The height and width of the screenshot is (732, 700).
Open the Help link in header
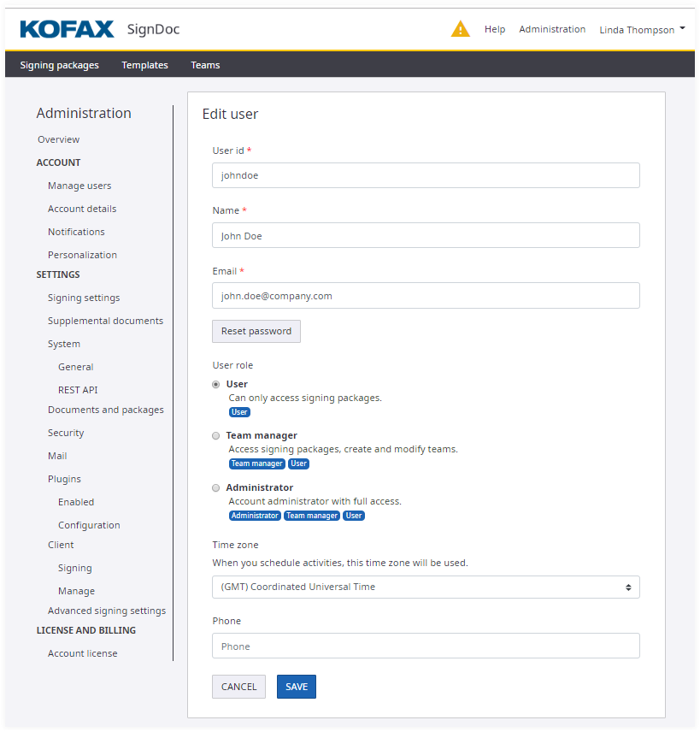[495, 29]
